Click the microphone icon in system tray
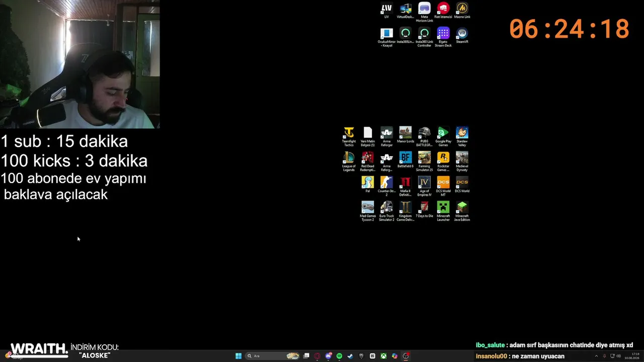This screenshot has width=644, height=362. tap(604, 356)
